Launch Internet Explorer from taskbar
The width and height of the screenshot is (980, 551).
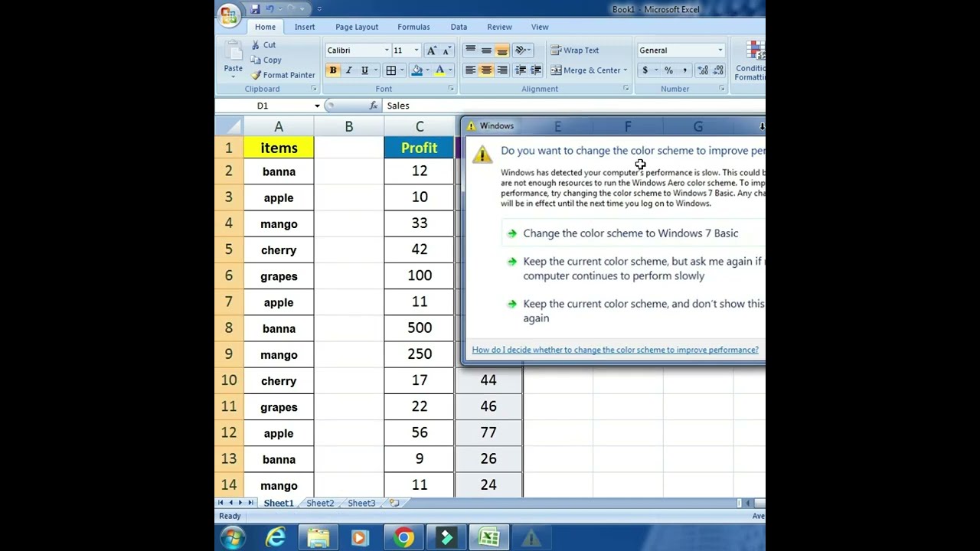276,538
